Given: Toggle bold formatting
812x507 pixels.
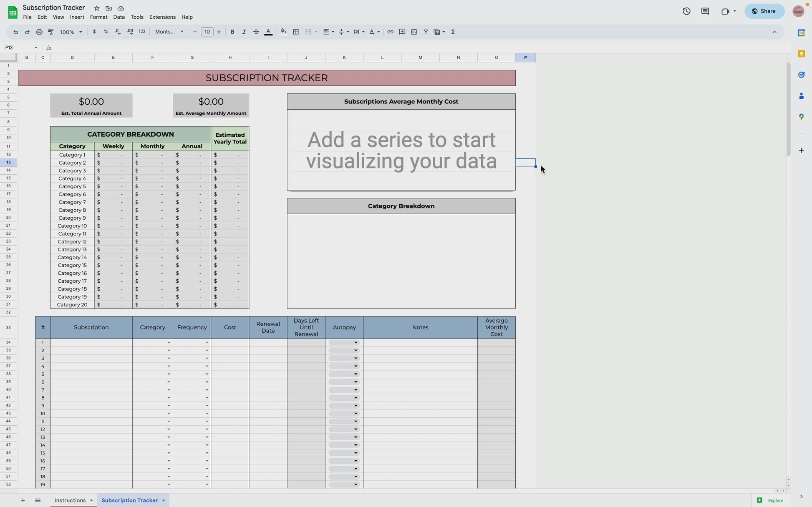Looking at the screenshot, I should pos(232,32).
